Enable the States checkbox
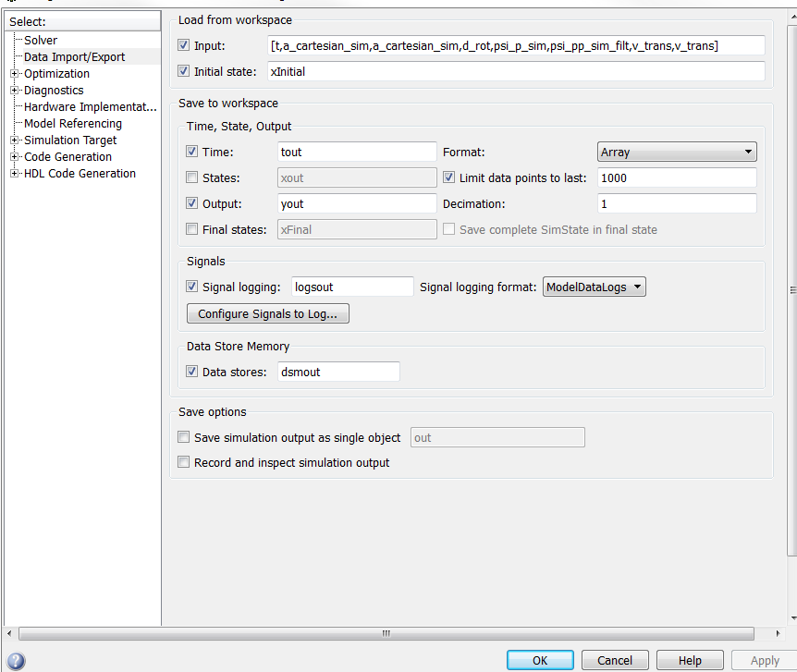Image resolution: width=797 pixels, height=672 pixels. [192, 177]
